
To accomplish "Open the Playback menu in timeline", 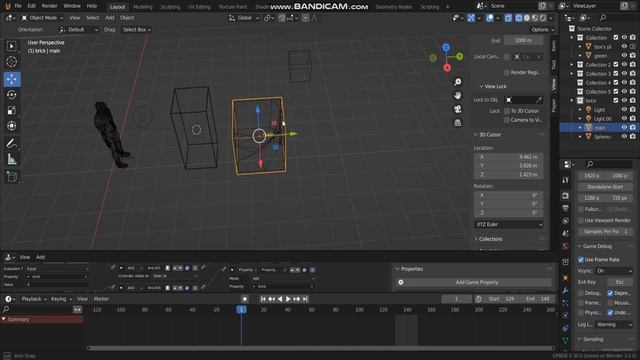I will [x=34, y=299].
